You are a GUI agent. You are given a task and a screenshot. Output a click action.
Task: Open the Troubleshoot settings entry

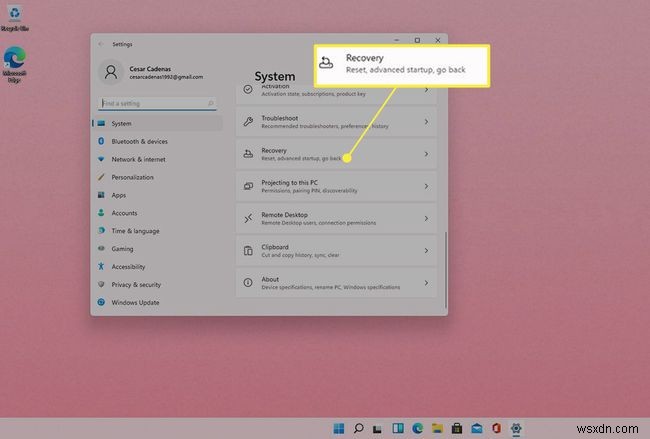pyautogui.click(x=336, y=122)
